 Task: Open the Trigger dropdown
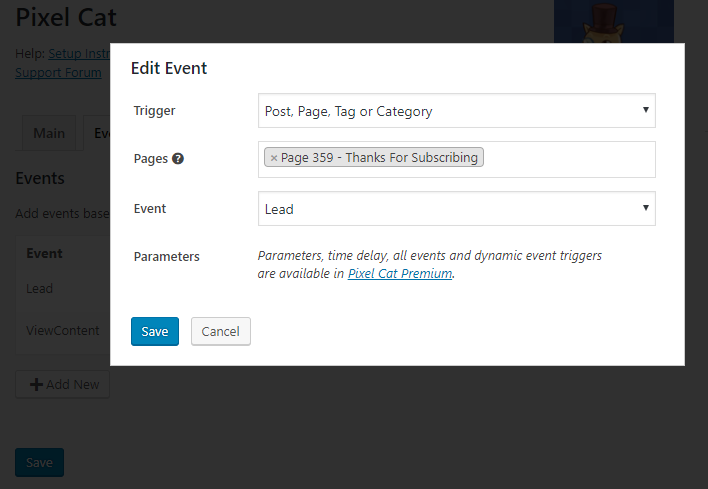(x=456, y=111)
